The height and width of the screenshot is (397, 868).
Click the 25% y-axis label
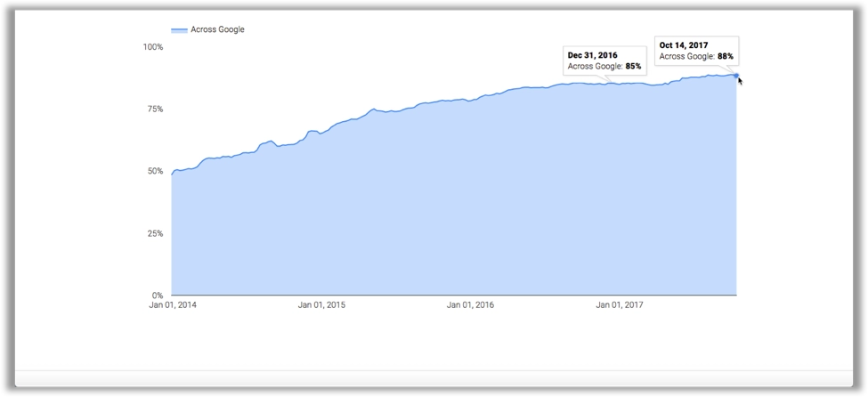(155, 233)
